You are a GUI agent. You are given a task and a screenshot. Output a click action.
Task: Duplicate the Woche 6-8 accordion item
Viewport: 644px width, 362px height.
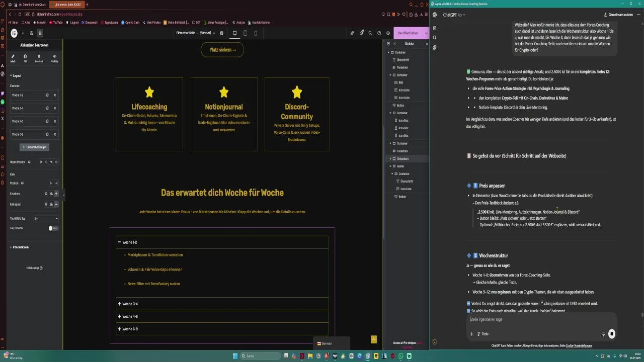coord(47,134)
